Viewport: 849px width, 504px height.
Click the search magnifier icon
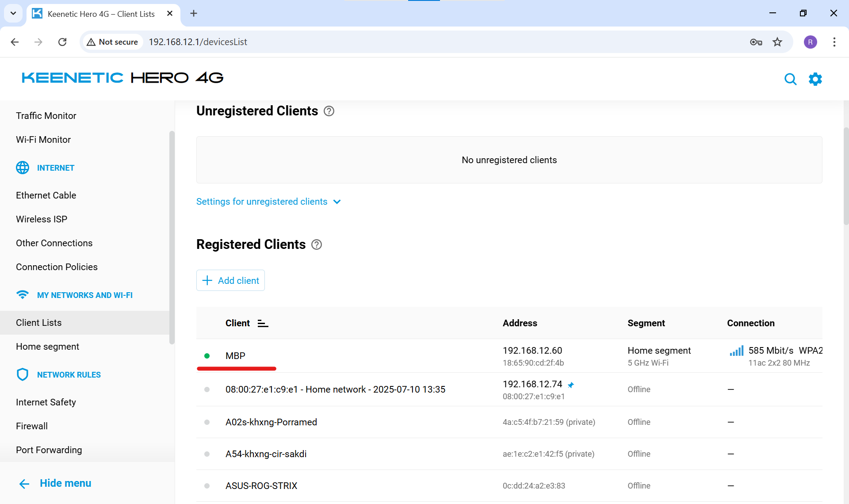coord(790,79)
